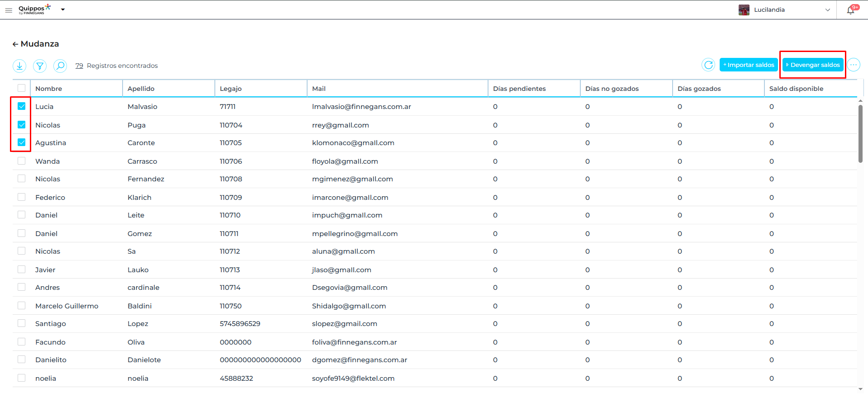Screen dimensions: 868x402
Task: Refresh the records list
Action: [x=708, y=65]
